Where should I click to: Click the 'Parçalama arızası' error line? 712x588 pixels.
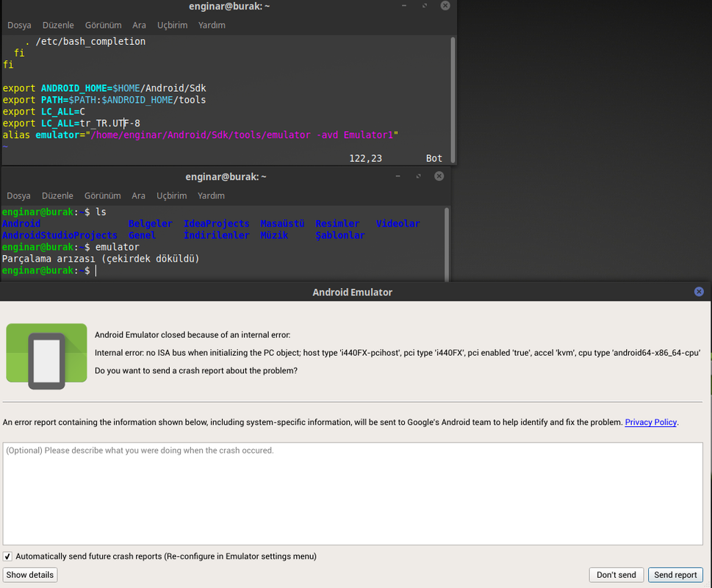click(101, 259)
